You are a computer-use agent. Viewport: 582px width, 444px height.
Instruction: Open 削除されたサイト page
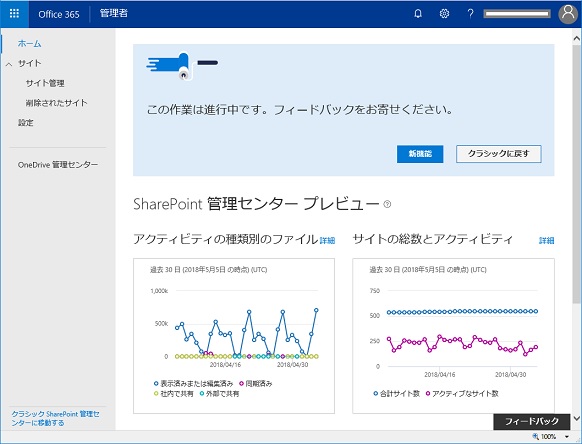click(56, 103)
